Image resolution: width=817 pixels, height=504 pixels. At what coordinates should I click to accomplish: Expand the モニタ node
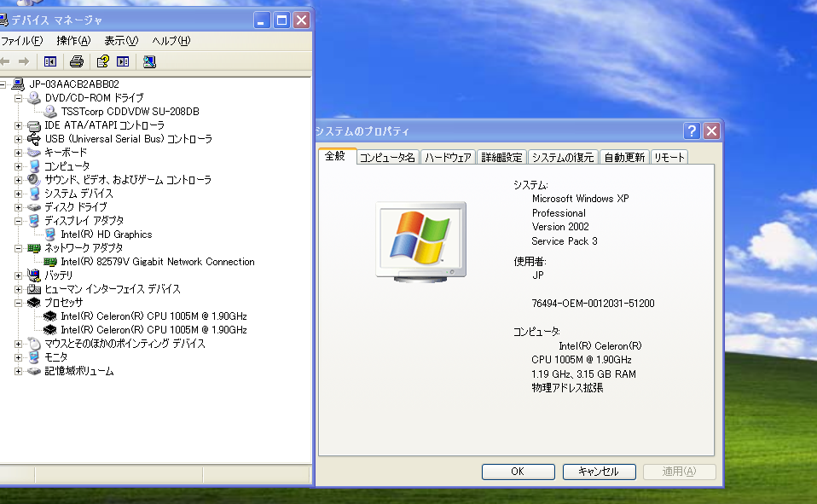point(18,357)
